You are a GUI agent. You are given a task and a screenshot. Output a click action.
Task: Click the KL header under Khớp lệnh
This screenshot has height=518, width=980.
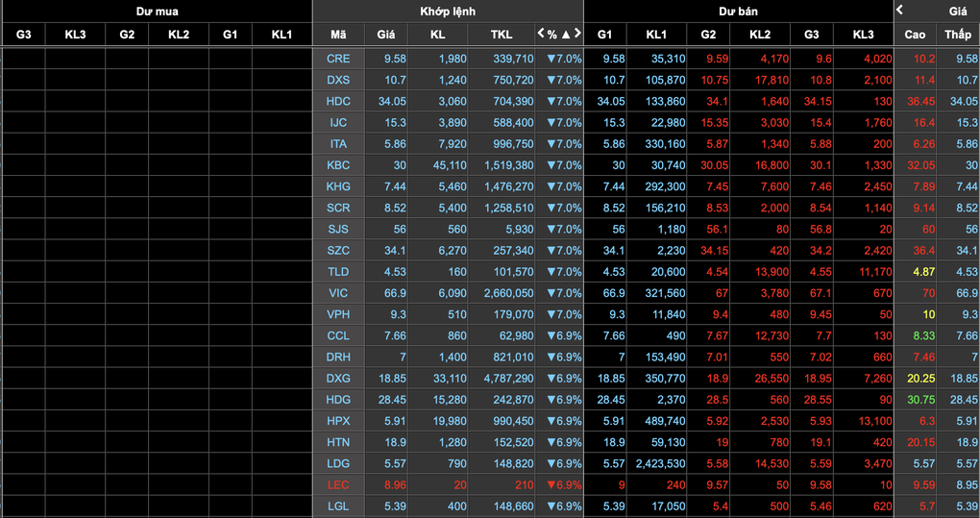tap(437, 35)
